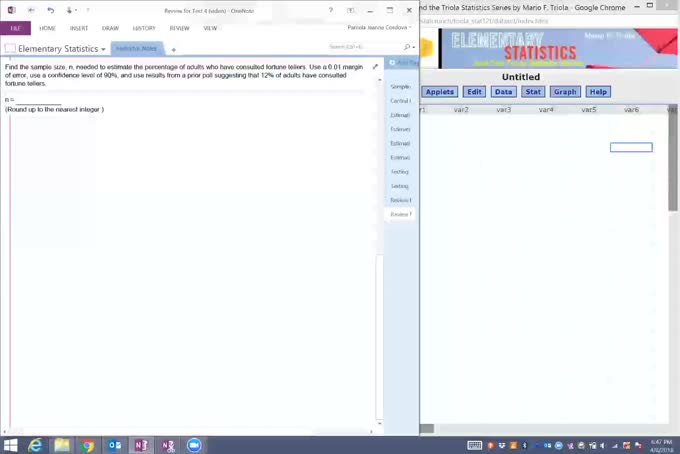This screenshot has height=454, width=680.
Task: Add a new section with the plus tab
Action: pyautogui.click(x=173, y=49)
